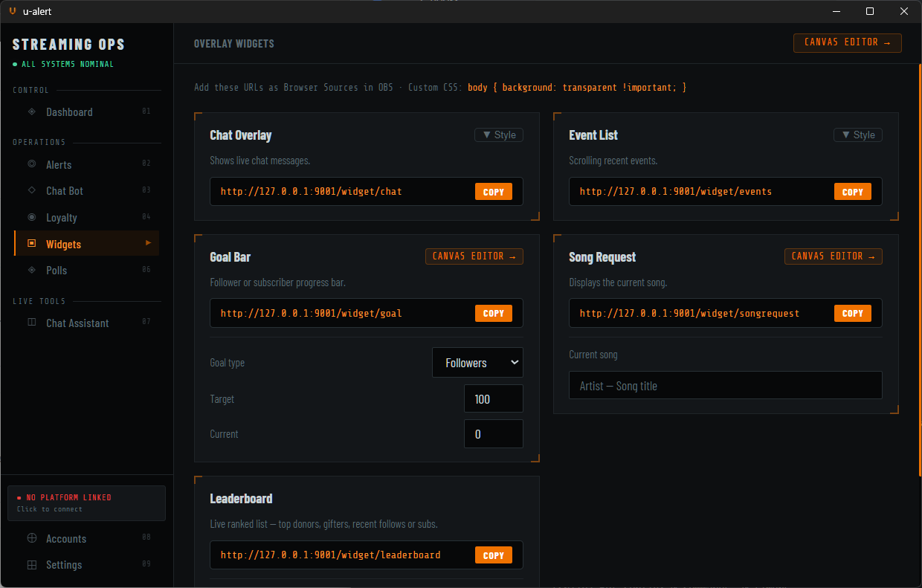
Task: Go to the Alerts section
Action: point(87,164)
